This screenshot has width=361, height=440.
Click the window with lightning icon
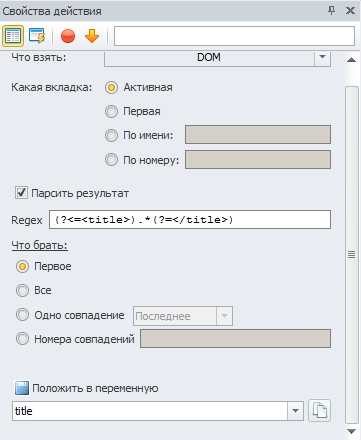pyautogui.click(x=37, y=36)
